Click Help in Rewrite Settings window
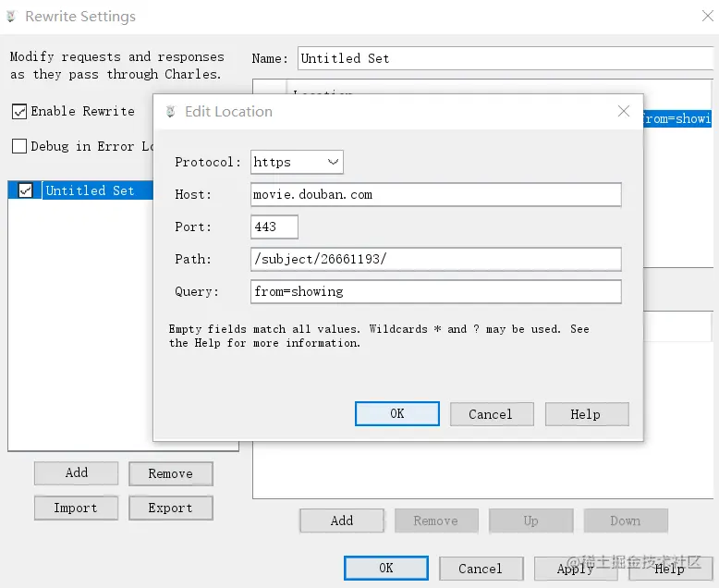719x588 pixels. click(x=670, y=569)
